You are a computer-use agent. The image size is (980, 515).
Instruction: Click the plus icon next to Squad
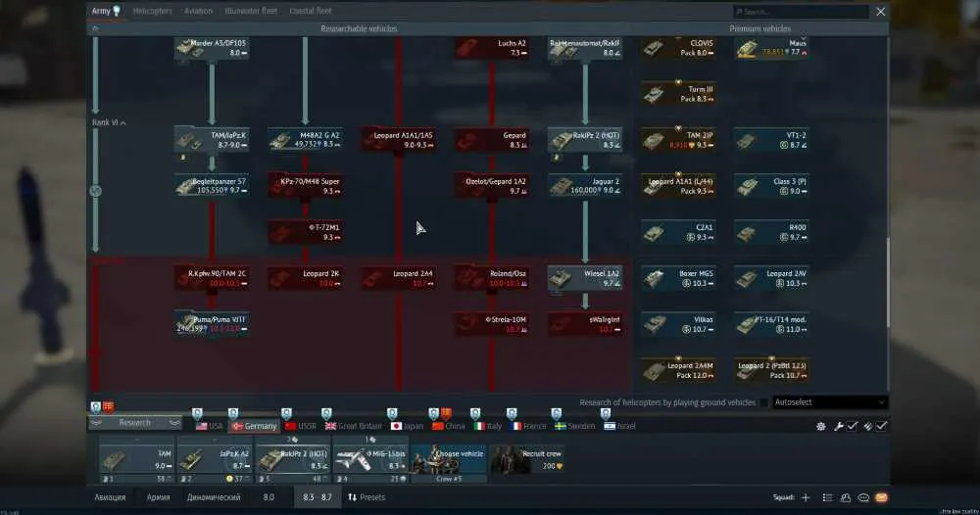[x=806, y=497]
